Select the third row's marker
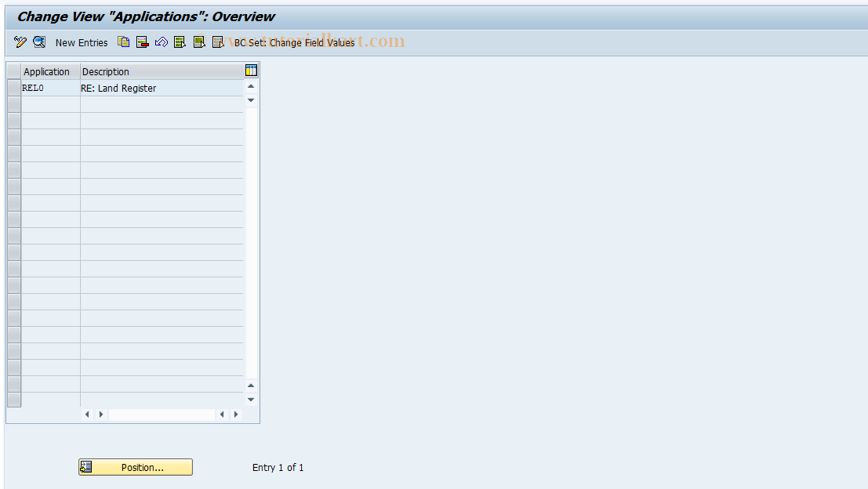The width and height of the screenshot is (868, 489). 14,121
